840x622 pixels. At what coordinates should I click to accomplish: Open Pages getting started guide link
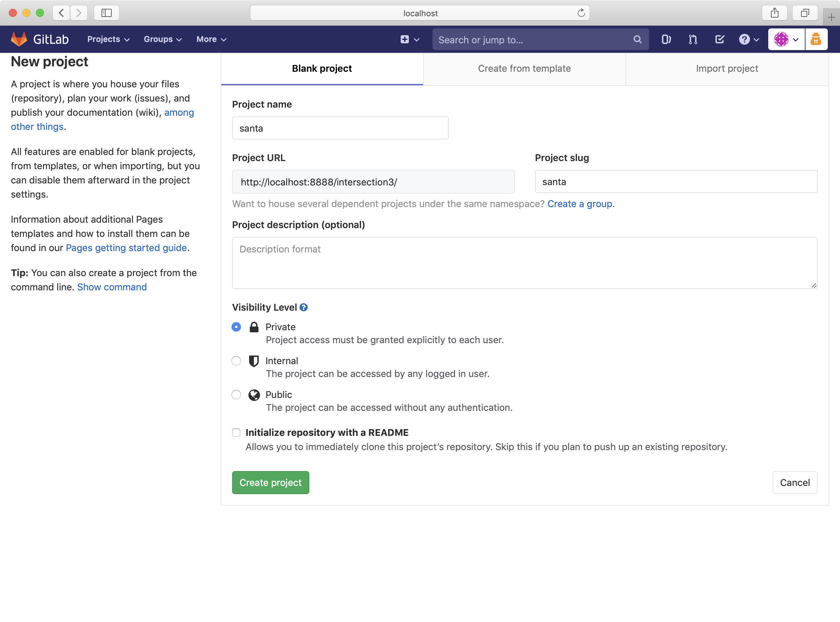tap(126, 248)
